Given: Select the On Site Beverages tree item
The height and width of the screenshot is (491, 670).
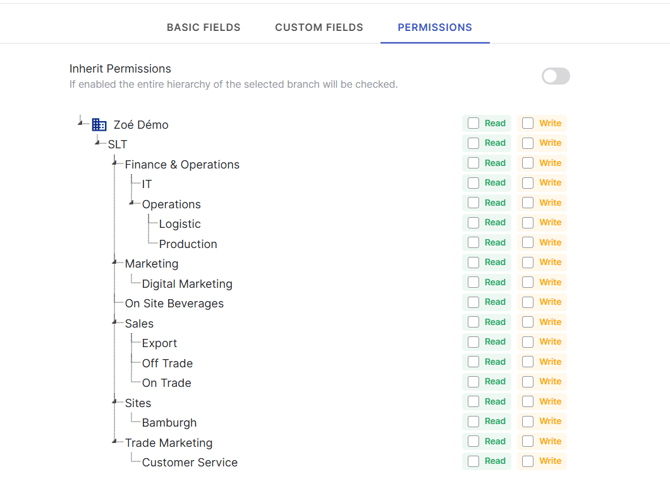Looking at the screenshot, I should click(x=174, y=304).
